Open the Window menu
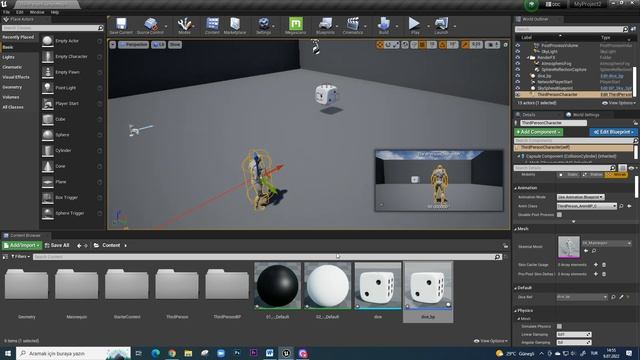 point(37,12)
